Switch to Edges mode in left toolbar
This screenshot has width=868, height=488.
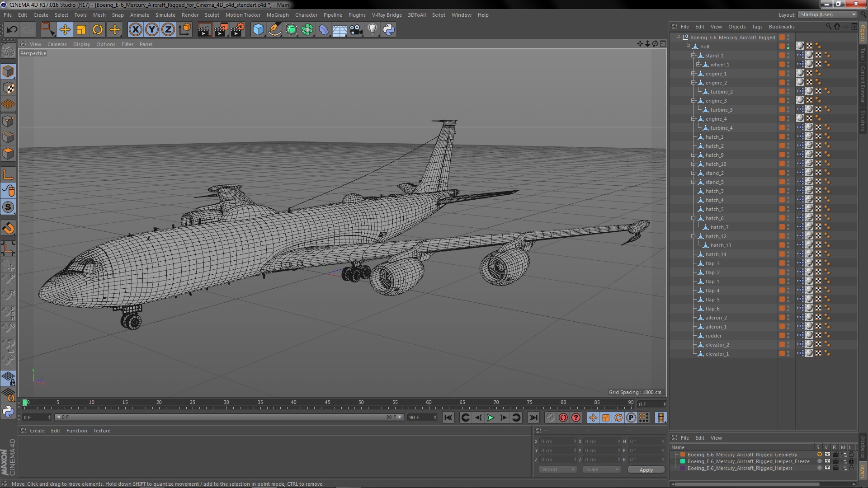(x=8, y=137)
